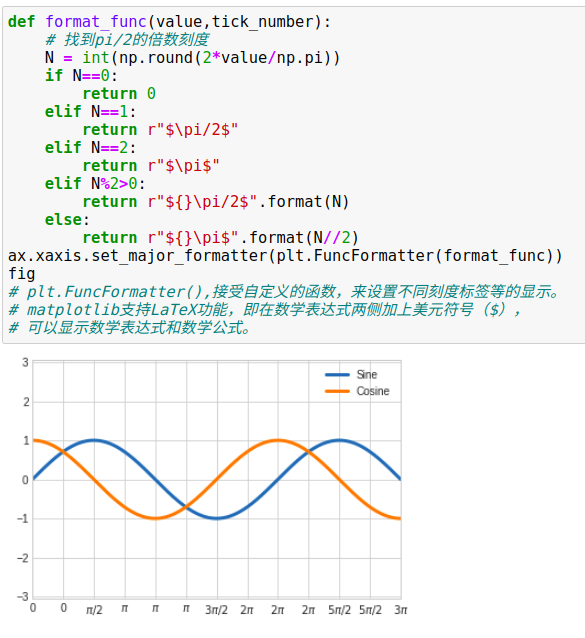
Task: Click the standalone 'fig' line
Action: pos(22,273)
